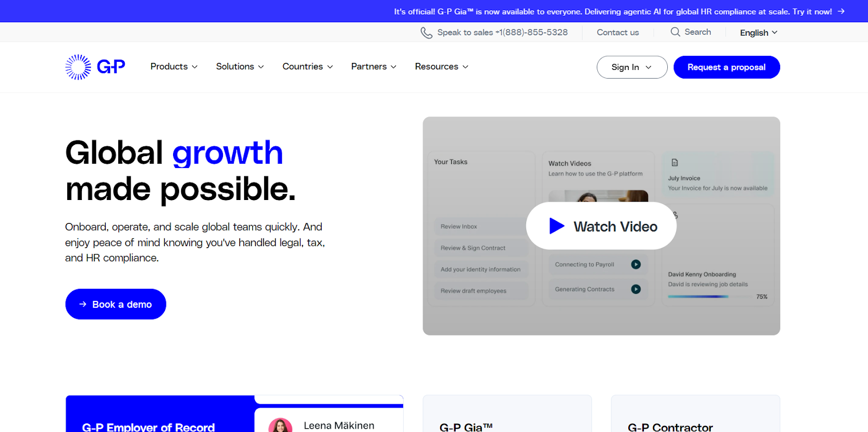Click the phone icon beside Speak to sales
This screenshot has width=868, height=432.
[426, 33]
